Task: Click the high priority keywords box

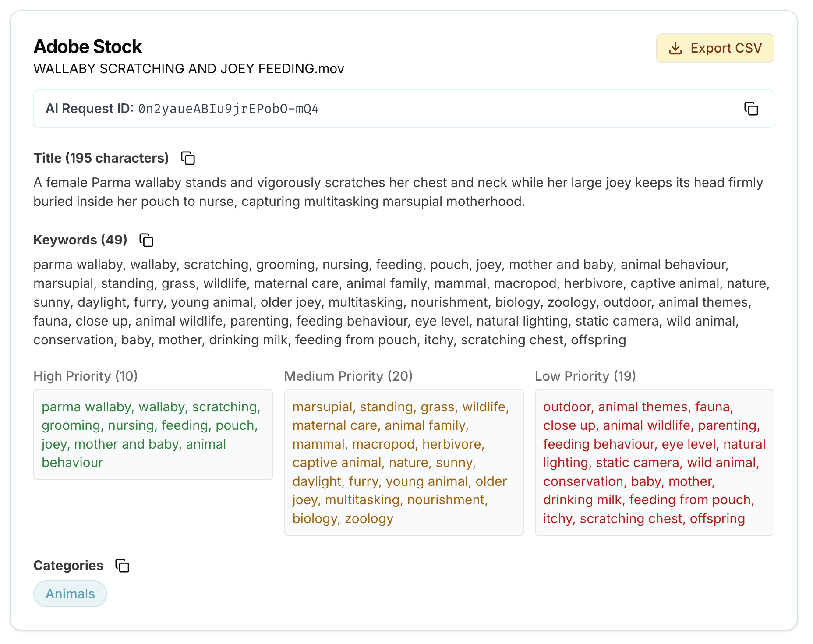Action: click(x=153, y=435)
